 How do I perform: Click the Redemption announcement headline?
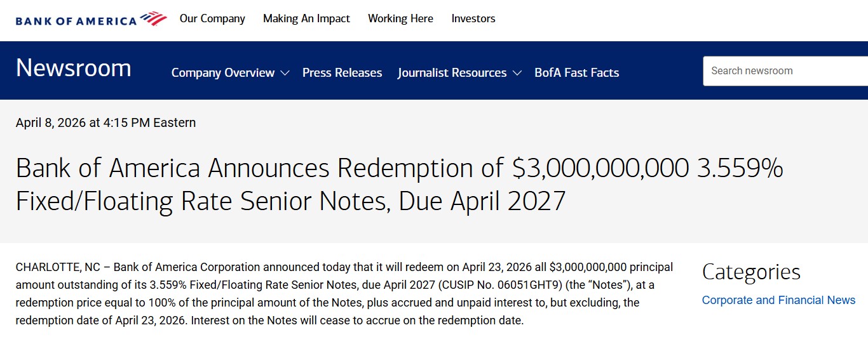pyautogui.click(x=399, y=184)
